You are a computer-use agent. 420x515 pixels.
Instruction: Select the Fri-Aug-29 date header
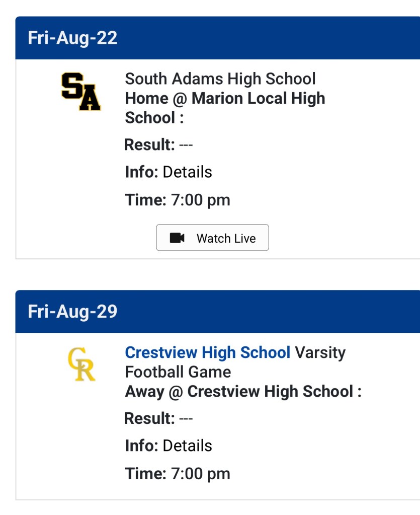point(72,312)
